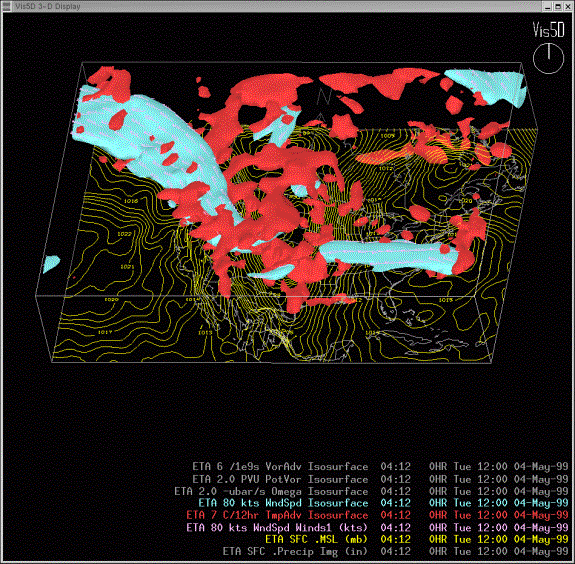The height and width of the screenshot is (564, 575).
Task: Click the ETA 6 /1e9s VorAdv Isosurface label
Action: [x=280, y=467]
